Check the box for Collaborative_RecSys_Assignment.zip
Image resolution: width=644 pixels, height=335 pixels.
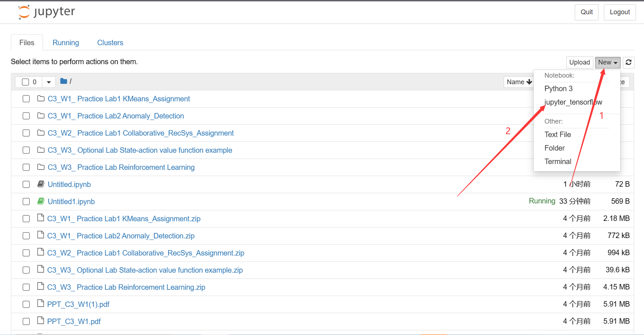point(26,253)
